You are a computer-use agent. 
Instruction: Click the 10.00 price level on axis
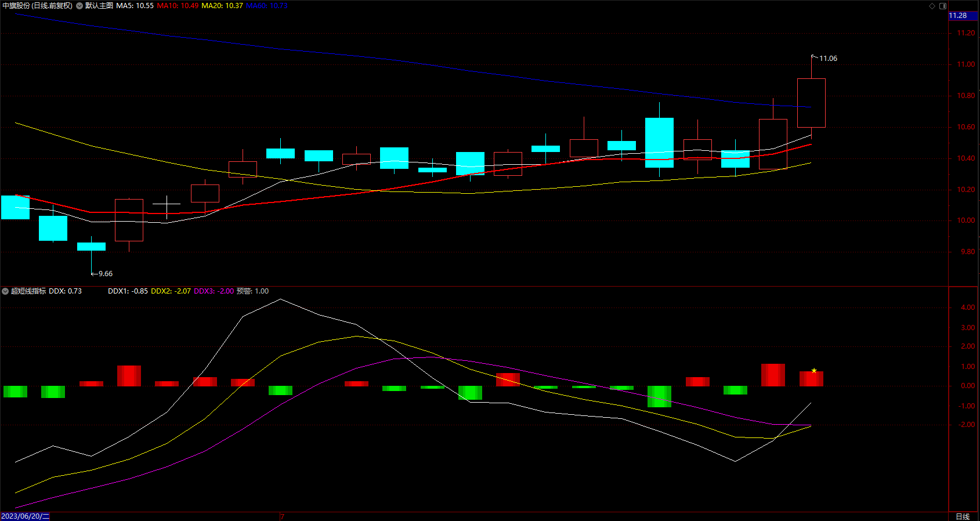965,220
